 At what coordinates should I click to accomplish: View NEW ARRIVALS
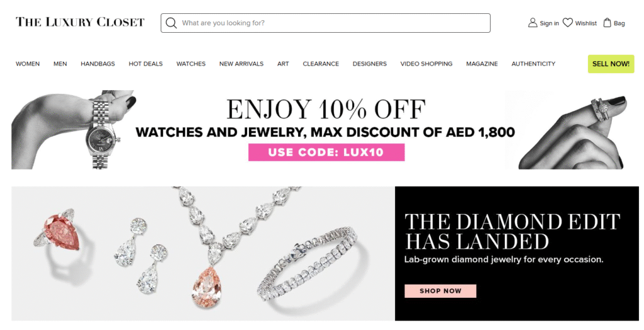pos(241,64)
